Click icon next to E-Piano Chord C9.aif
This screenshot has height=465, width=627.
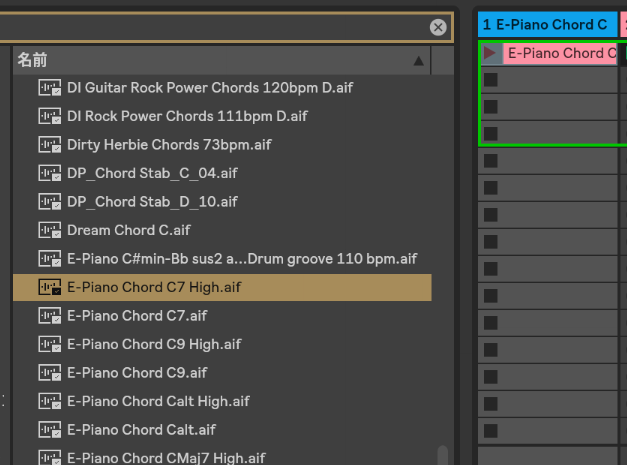[x=49, y=373]
